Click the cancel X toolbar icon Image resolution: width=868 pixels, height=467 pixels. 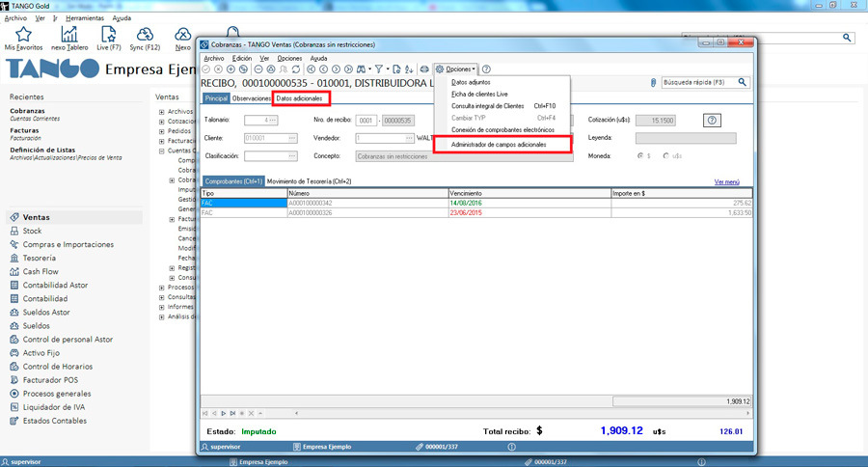pos(218,69)
